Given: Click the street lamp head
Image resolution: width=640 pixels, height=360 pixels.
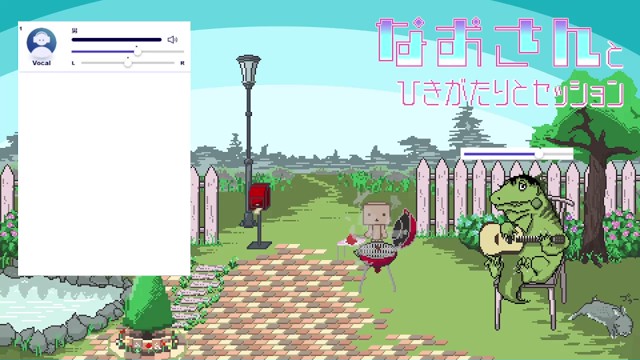Looking at the screenshot, I should click(248, 69).
